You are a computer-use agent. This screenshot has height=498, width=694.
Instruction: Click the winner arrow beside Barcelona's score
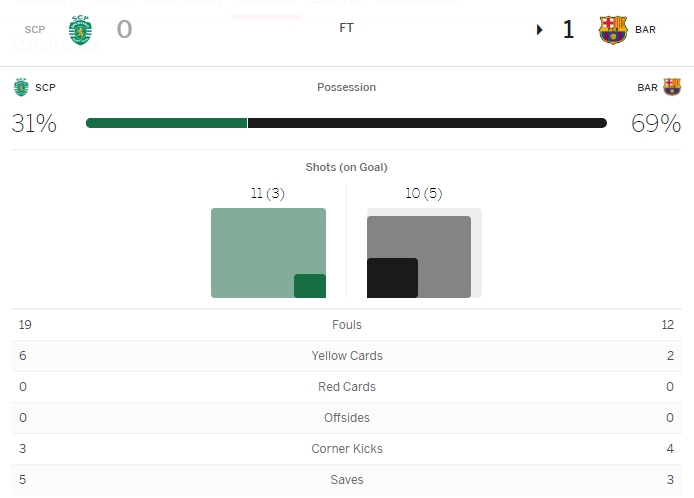pos(540,30)
